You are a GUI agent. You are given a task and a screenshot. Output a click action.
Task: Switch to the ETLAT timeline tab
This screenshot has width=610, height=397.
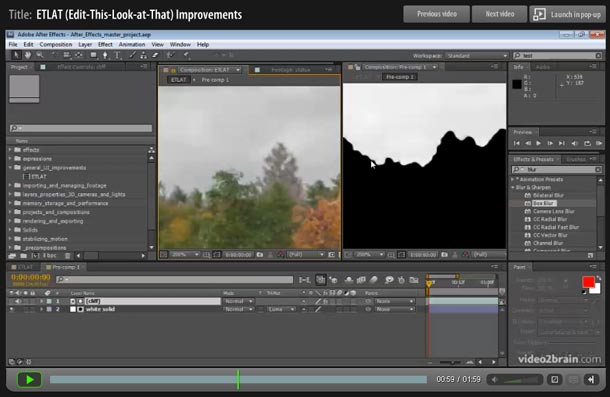[x=24, y=267]
